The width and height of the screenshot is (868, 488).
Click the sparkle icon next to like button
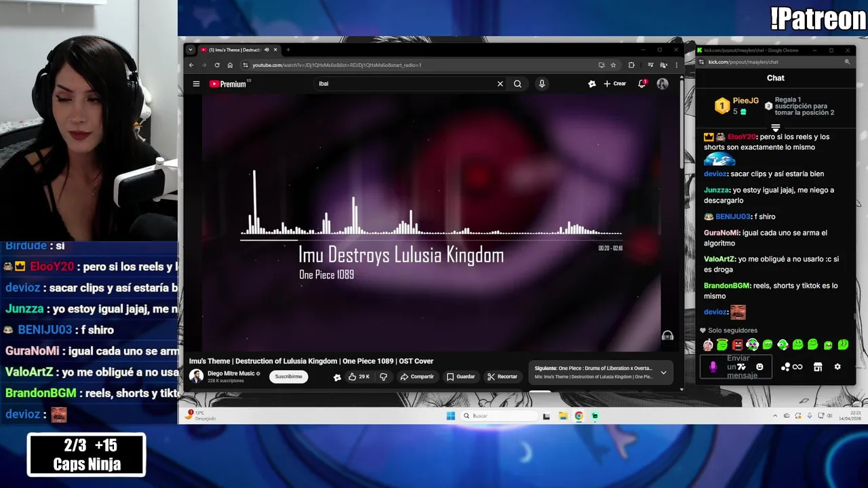(x=337, y=377)
